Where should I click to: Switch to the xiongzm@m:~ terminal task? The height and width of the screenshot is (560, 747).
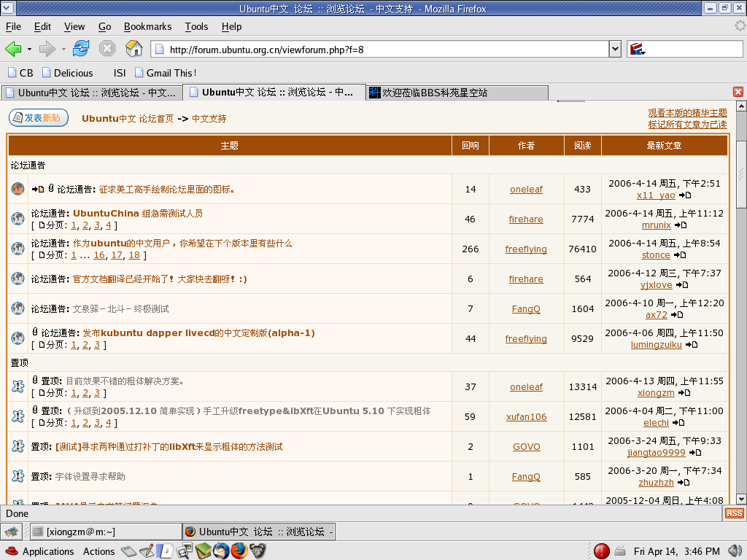106,532
